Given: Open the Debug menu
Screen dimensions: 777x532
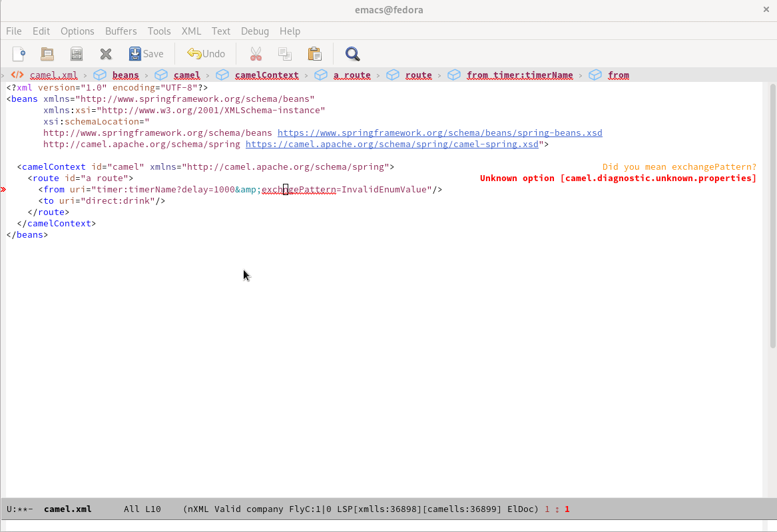Looking at the screenshot, I should pyautogui.click(x=254, y=31).
